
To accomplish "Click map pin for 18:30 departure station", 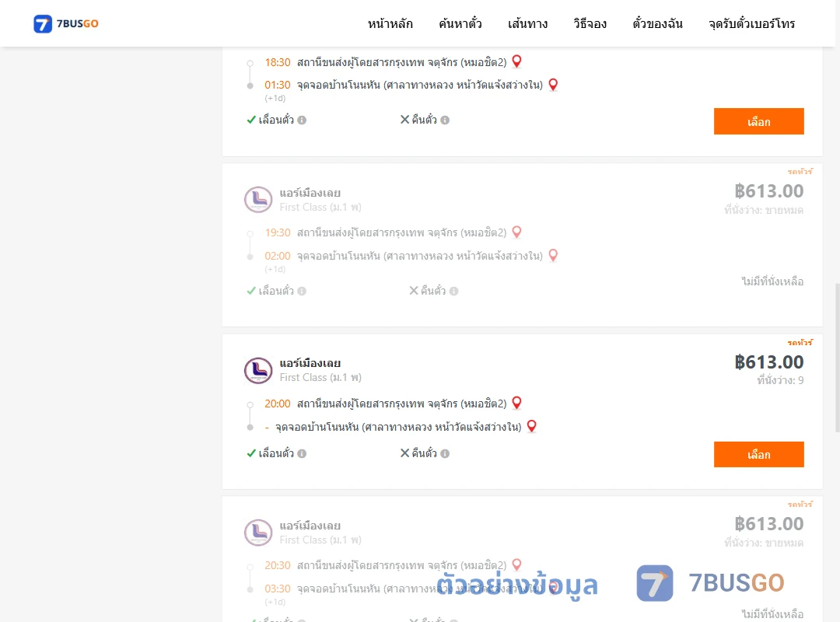I will click(516, 61).
